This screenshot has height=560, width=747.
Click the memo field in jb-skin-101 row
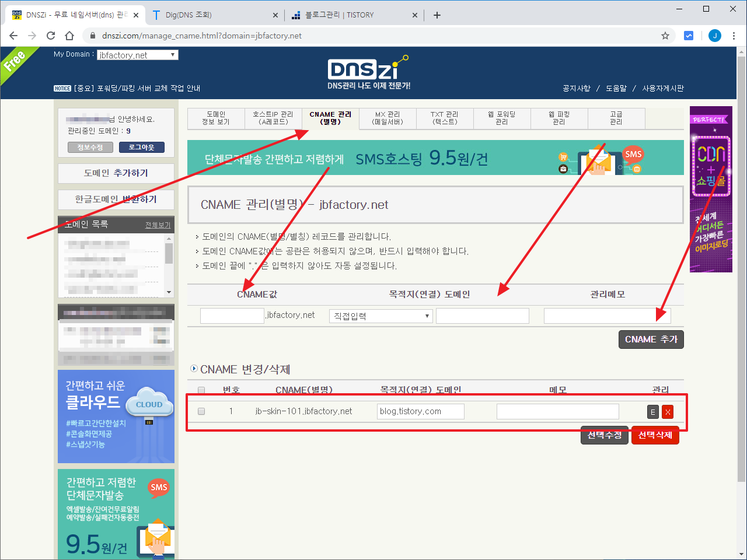[558, 411]
